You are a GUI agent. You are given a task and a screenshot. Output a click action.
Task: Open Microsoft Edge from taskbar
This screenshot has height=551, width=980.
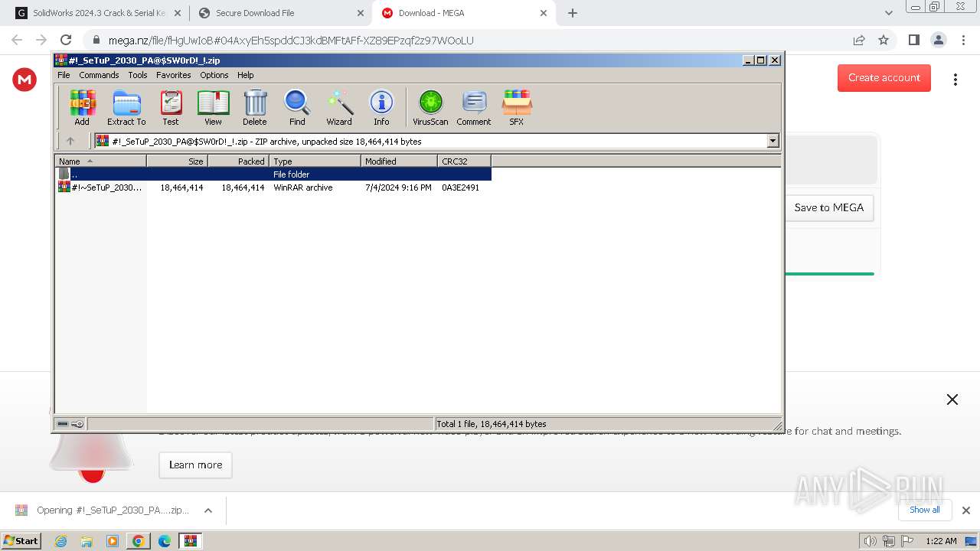[165, 541]
